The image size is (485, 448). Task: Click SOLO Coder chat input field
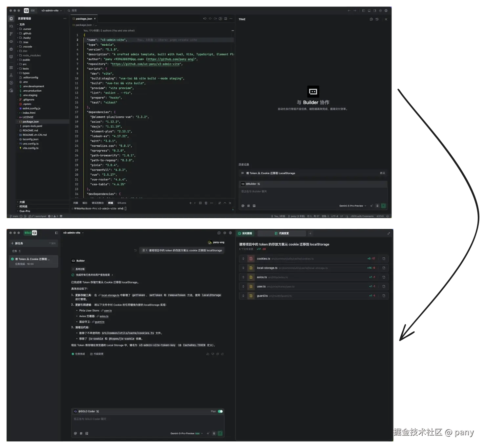pos(148,423)
